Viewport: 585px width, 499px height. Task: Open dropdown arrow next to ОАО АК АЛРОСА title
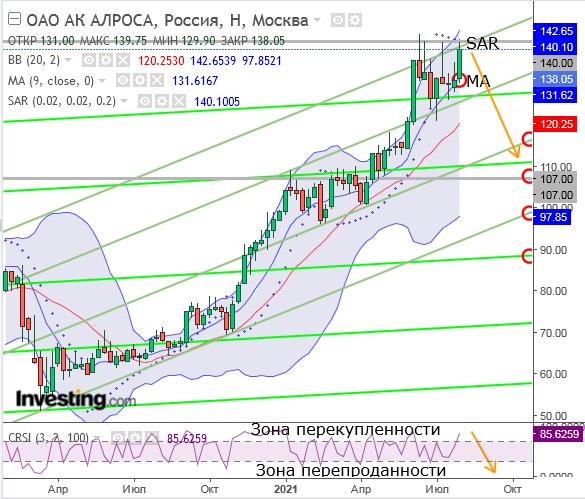tap(317, 20)
